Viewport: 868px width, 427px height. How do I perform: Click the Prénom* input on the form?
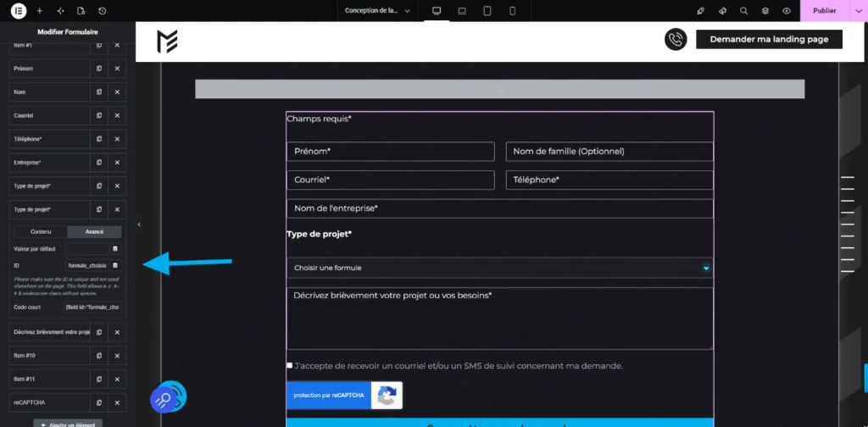click(x=390, y=152)
